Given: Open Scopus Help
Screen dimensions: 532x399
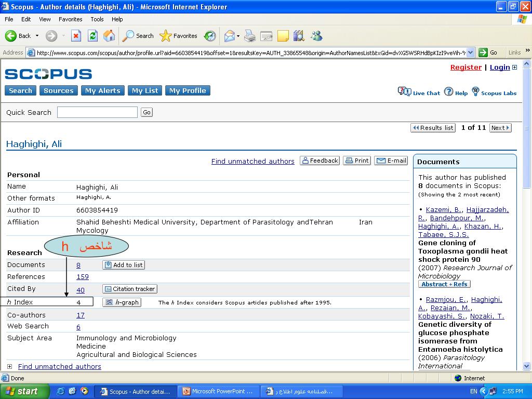Looking at the screenshot, I should coord(456,92).
